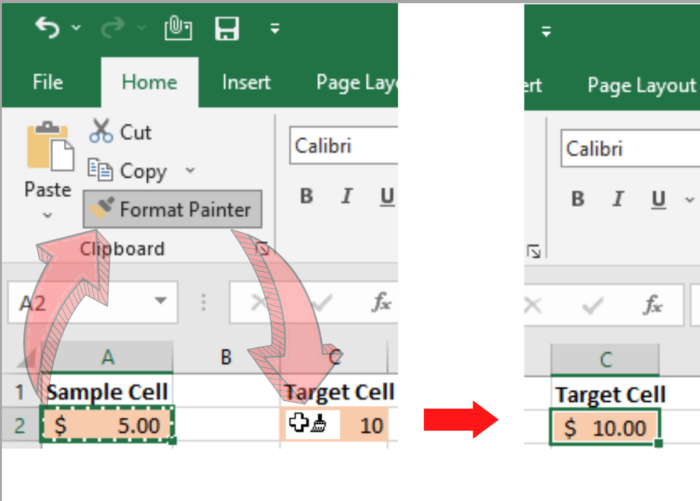This screenshot has width=700, height=501.
Task: Select column B header
Action: coord(227,357)
